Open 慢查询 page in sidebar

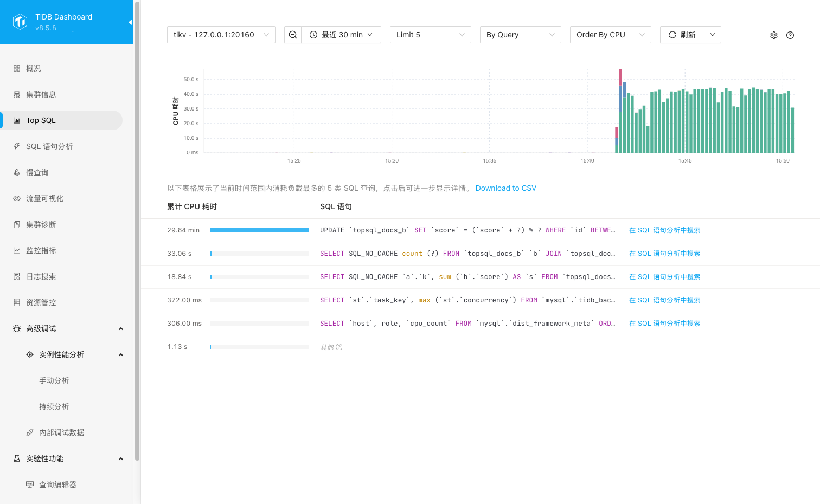(37, 172)
